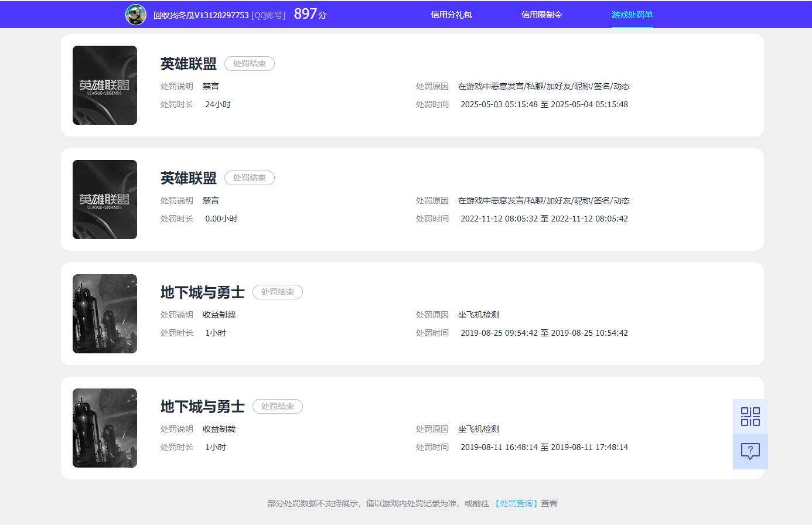Open 英雄联盟 thumbnail of 2025-05-03 record
This screenshot has height=525, width=812.
tap(105, 86)
